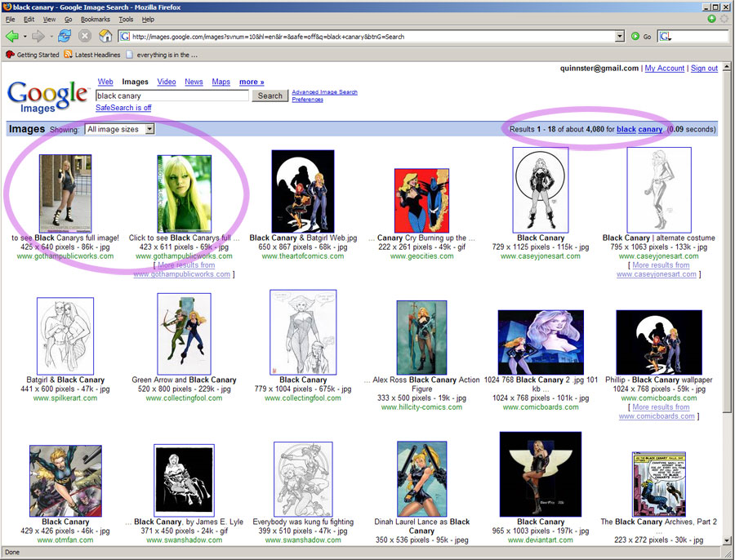Click the Search button
Screen dimensions: 735x560
tap(270, 96)
